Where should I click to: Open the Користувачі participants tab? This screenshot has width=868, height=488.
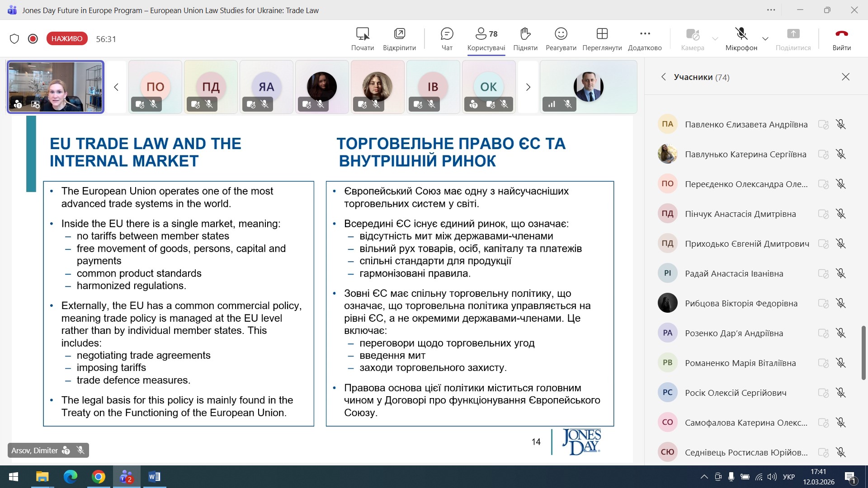click(486, 38)
